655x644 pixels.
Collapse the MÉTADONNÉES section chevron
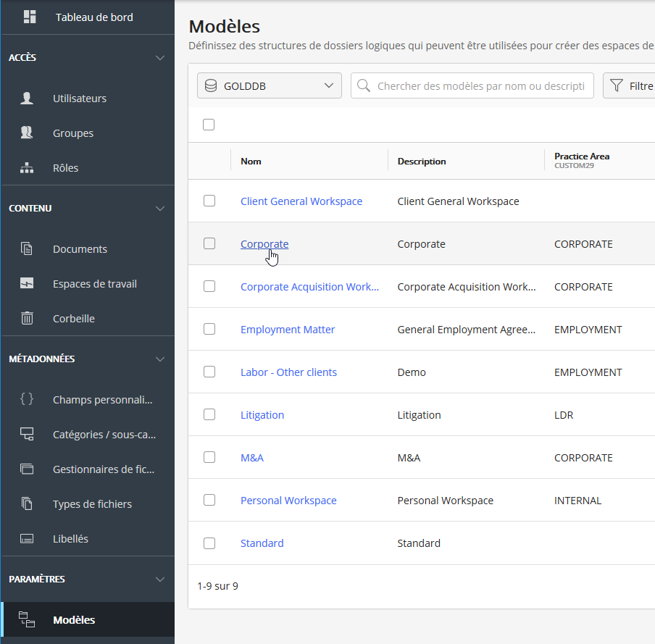[160, 359]
